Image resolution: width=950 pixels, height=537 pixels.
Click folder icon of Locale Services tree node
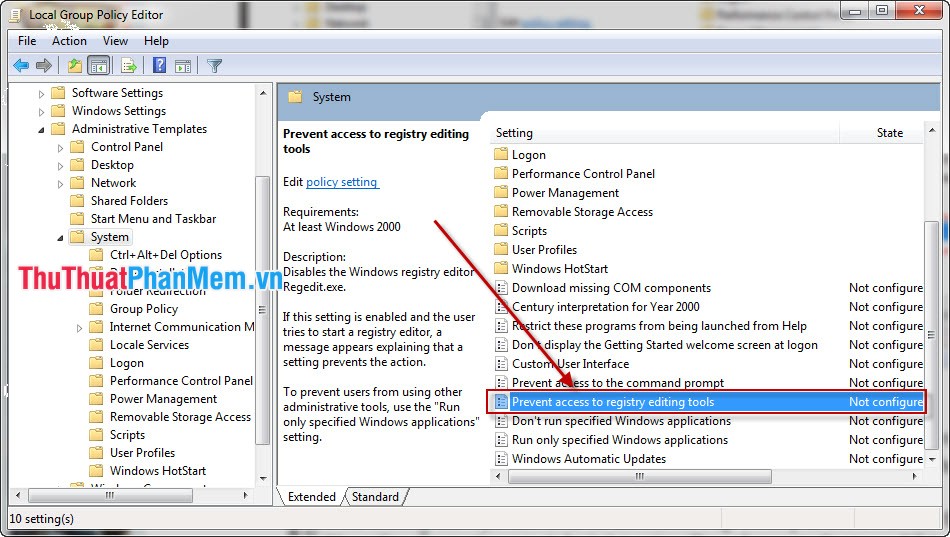96,345
